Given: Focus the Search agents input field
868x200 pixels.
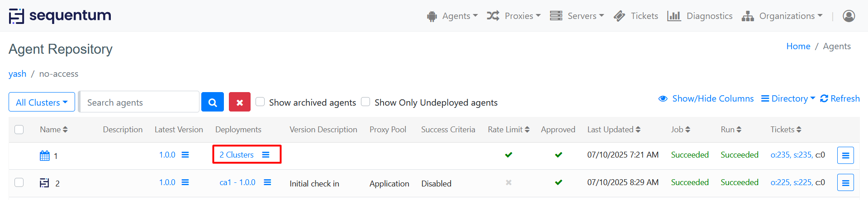Looking at the screenshot, I should pyautogui.click(x=139, y=102).
